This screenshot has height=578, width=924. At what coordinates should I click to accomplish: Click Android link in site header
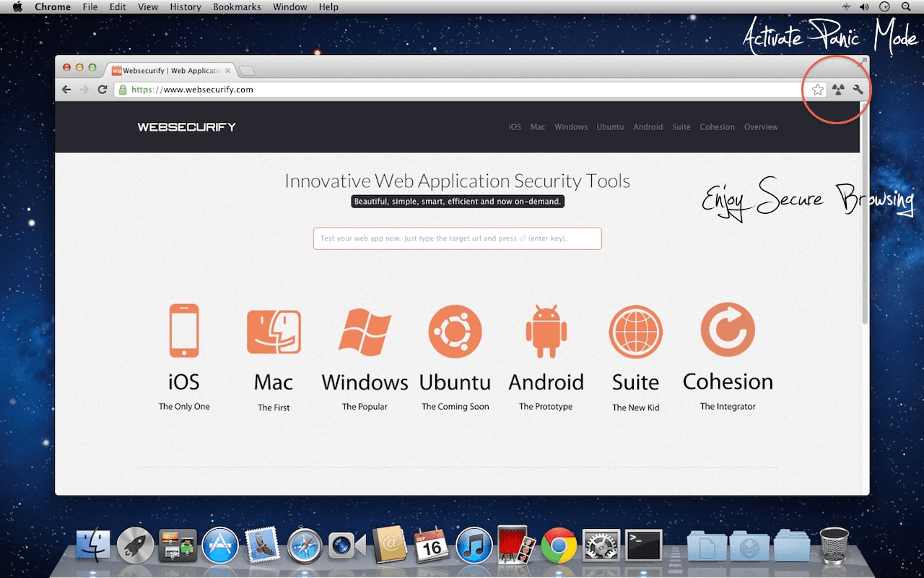648,127
